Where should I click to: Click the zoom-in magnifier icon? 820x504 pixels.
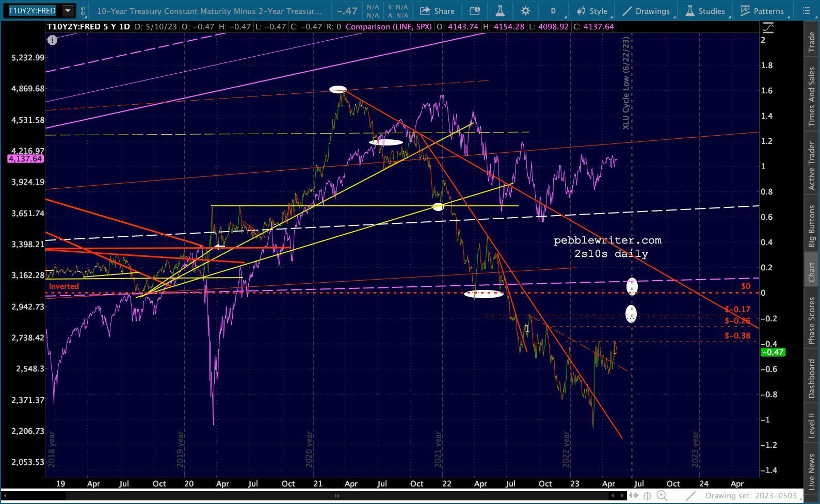pos(662,496)
